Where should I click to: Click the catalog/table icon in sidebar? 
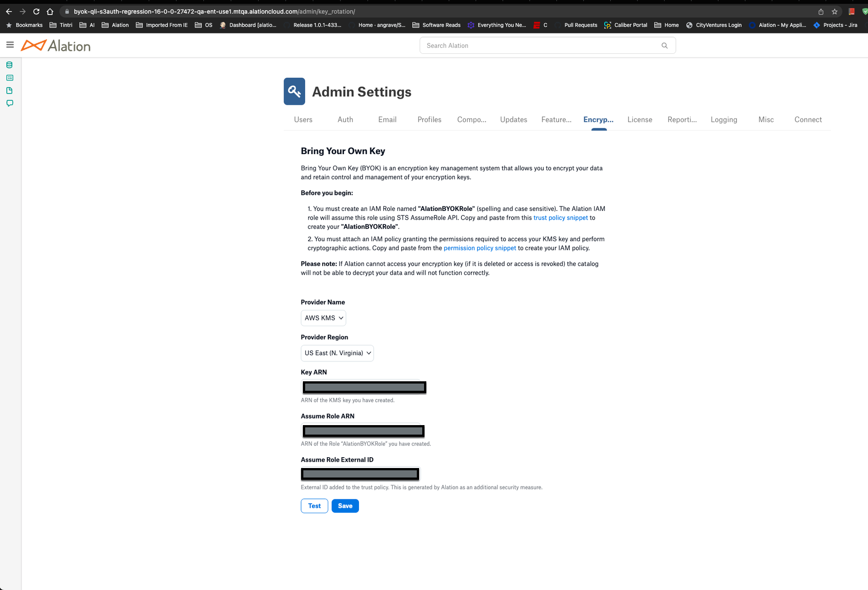10,78
